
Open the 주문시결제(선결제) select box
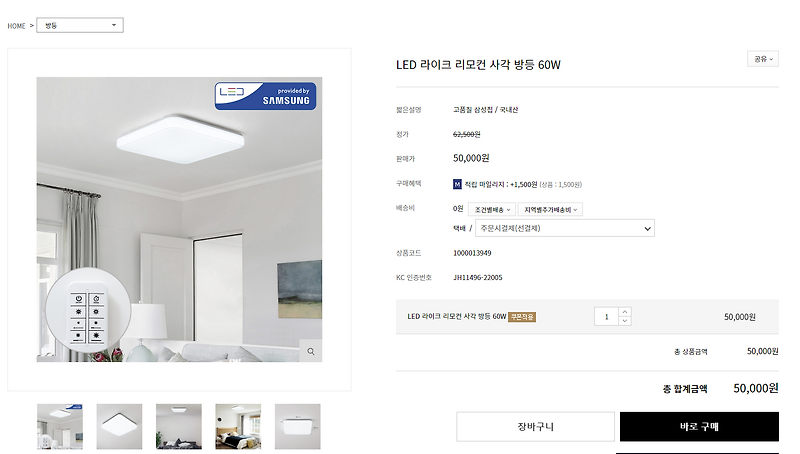[x=565, y=229]
